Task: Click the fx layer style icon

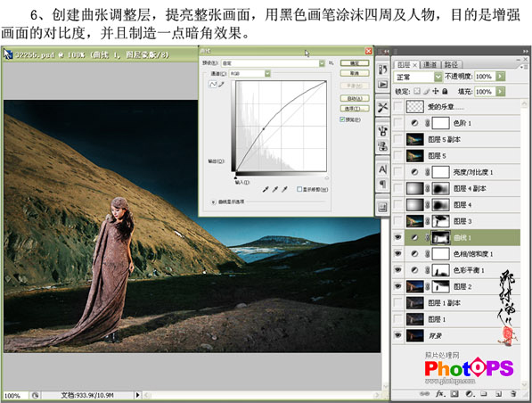Action: click(x=440, y=394)
